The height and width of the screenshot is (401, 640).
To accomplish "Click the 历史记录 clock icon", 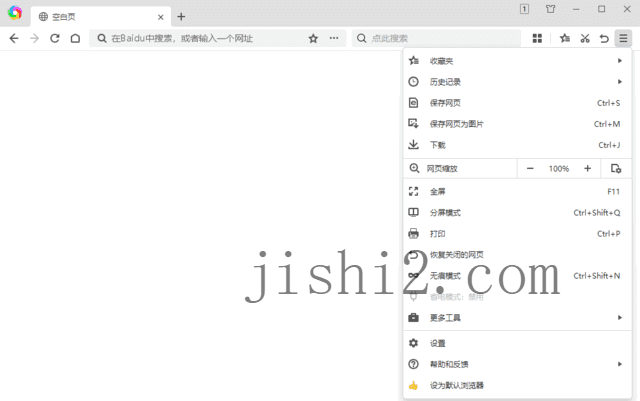I will [413, 82].
